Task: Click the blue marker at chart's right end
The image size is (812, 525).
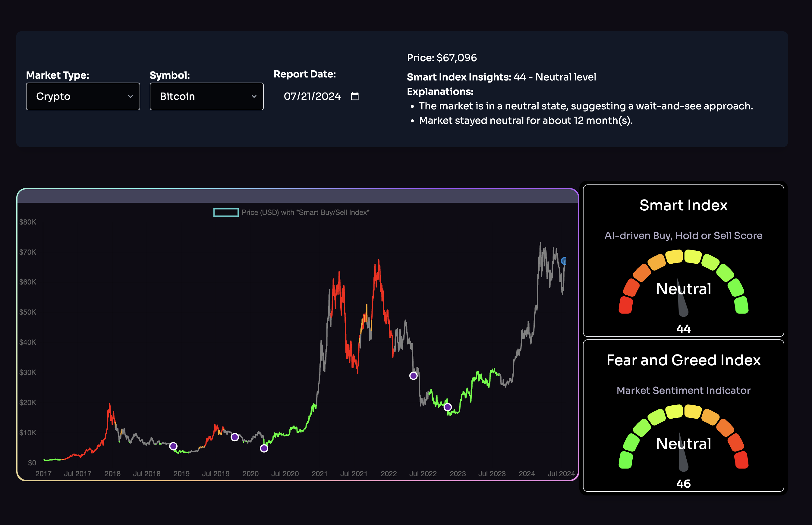Action: tap(564, 261)
